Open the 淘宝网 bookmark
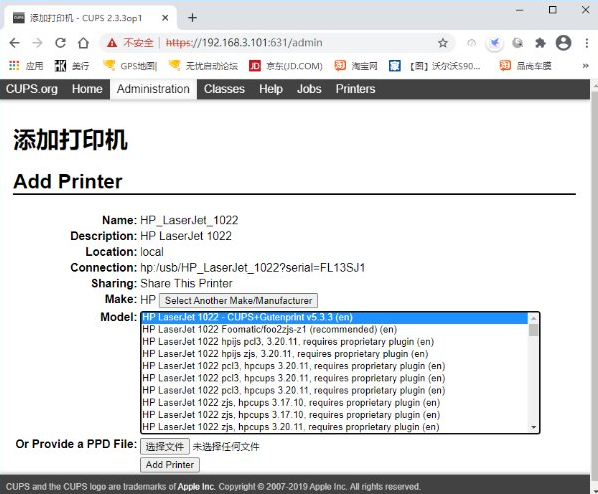 [356, 66]
